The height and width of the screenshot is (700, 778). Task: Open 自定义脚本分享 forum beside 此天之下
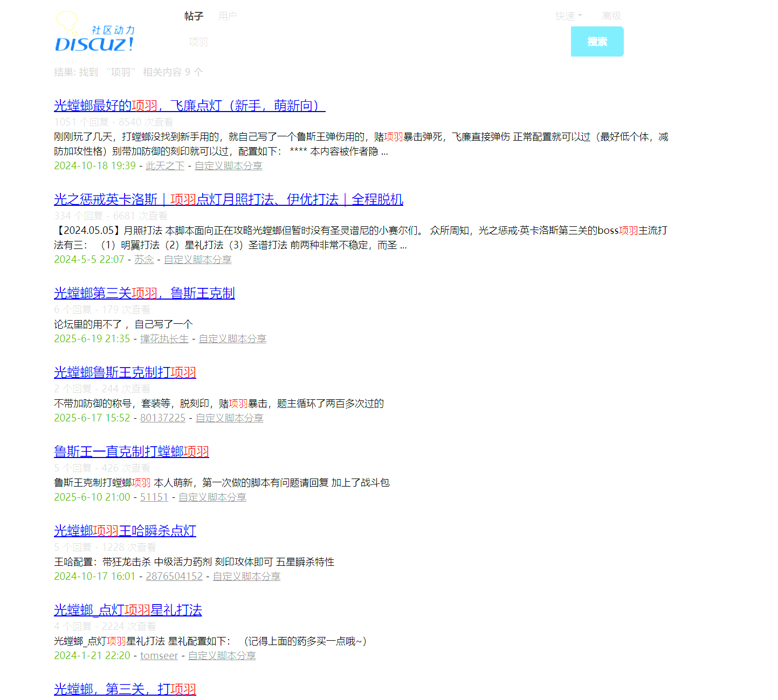point(229,166)
